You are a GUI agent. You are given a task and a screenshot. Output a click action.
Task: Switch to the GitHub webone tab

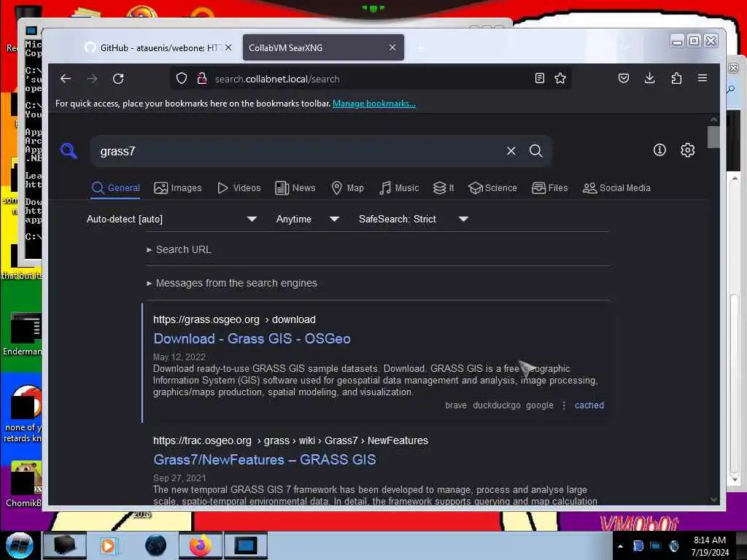click(158, 47)
